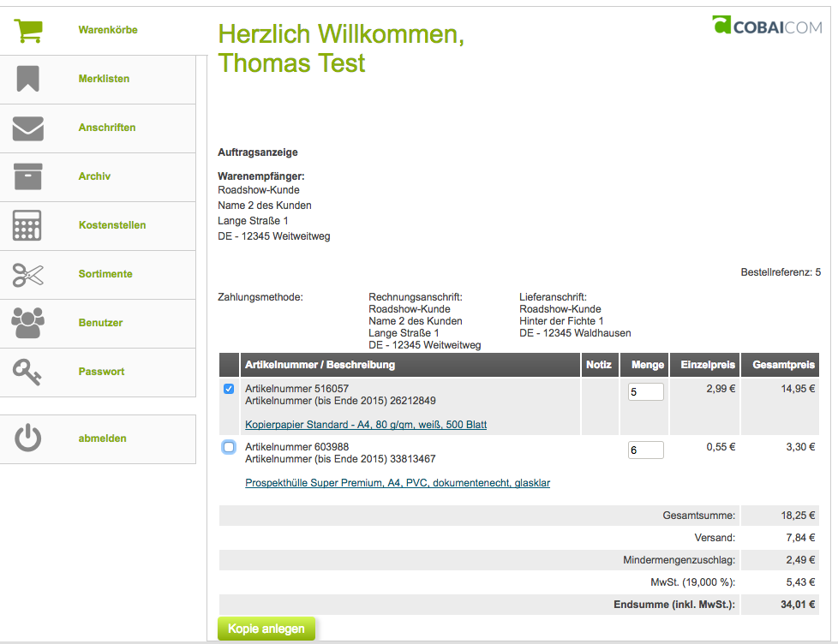The image size is (838, 644).
Task: Click the archive box icon
Action: pyautogui.click(x=27, y=176)
